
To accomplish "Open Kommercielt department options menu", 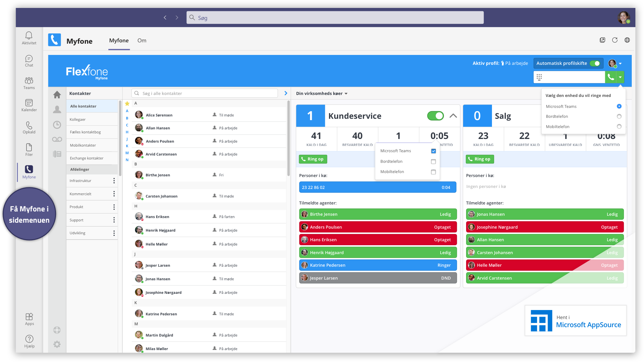I will point(114,194).
